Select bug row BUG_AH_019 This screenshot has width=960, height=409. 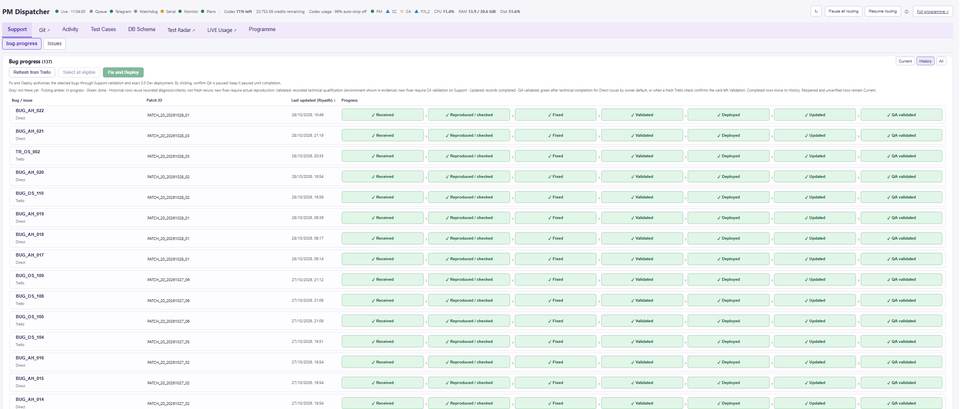pyautogui.click(x=479, y=218)
